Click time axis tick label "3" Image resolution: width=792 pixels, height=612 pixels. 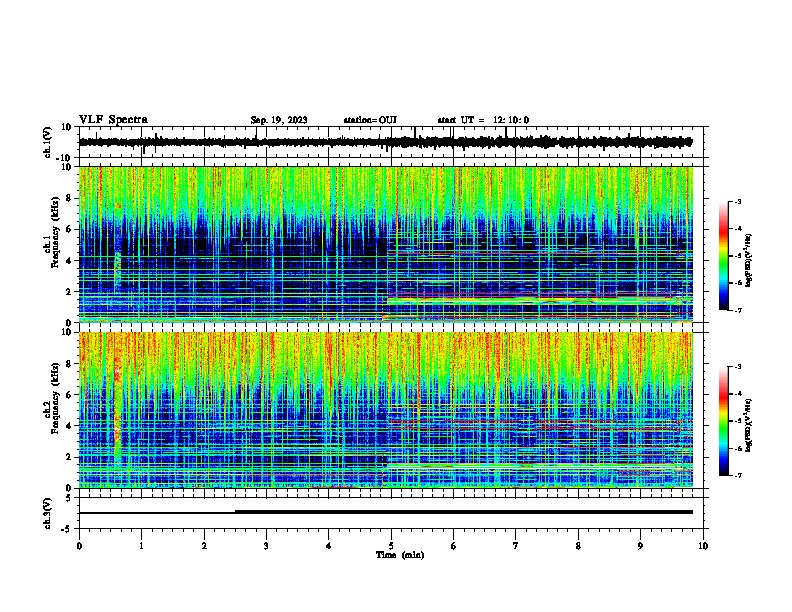[x=266, y=546]
